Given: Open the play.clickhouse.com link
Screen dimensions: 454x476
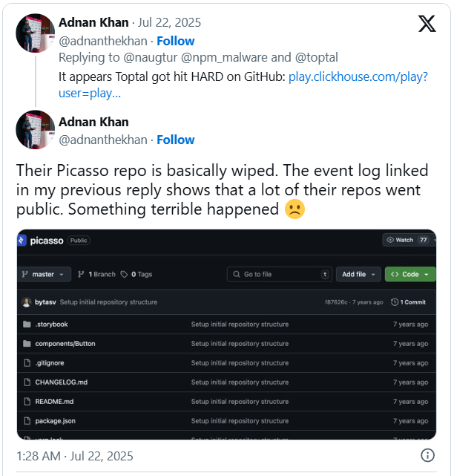Looking at the screenshot, I should (x=357, y=76).
